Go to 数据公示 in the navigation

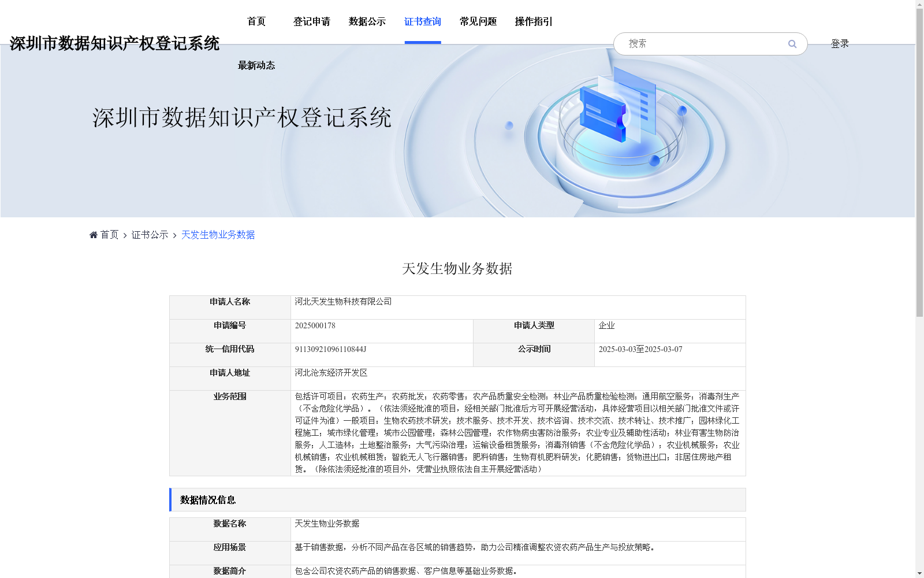coord(367,21)
